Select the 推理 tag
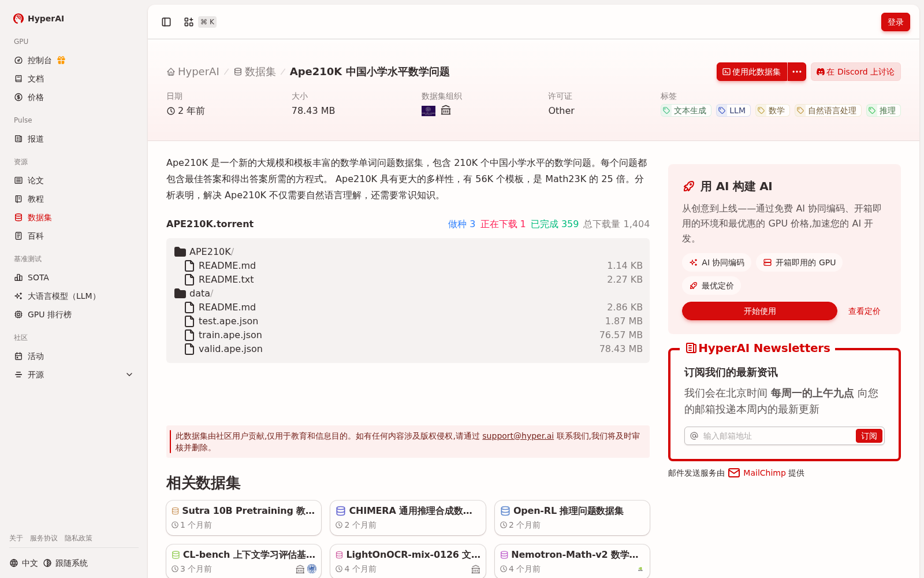This screenshot has height=578, width=924. point(883,110)
